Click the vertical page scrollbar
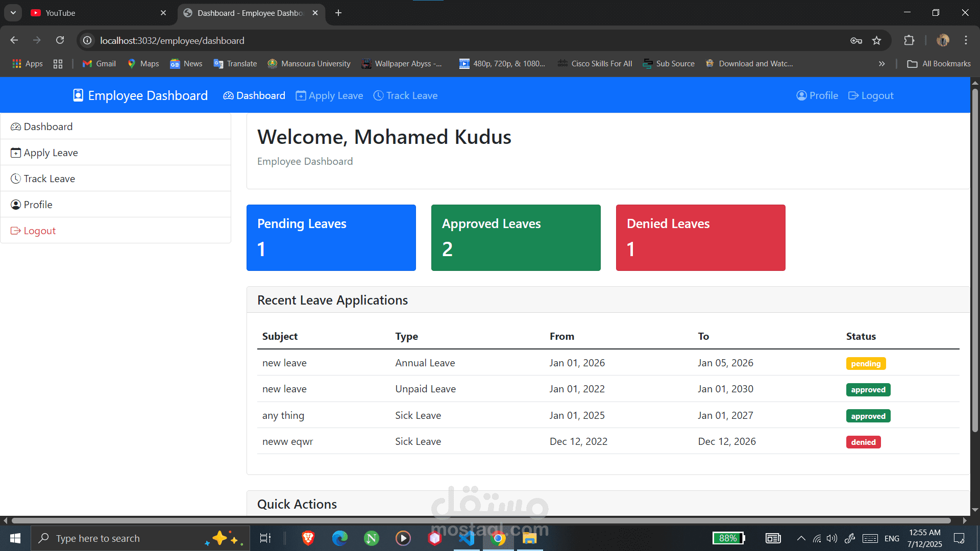 pyautogui.click(x=975, y=260)
